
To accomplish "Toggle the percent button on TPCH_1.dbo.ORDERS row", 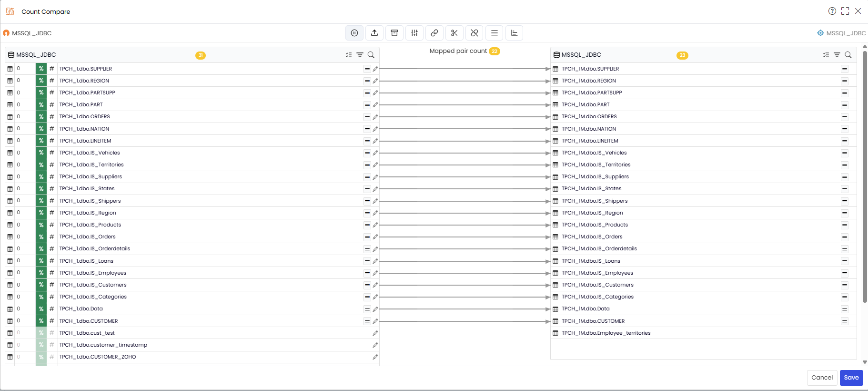I will click(x=41, y=117).
